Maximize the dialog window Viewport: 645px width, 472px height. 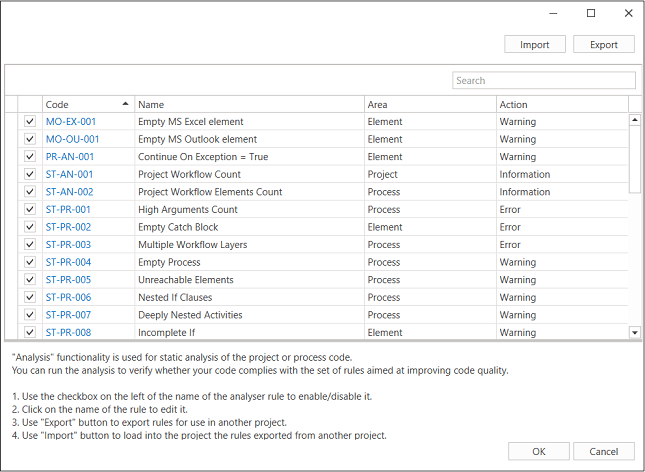click(x=591, y=13)
